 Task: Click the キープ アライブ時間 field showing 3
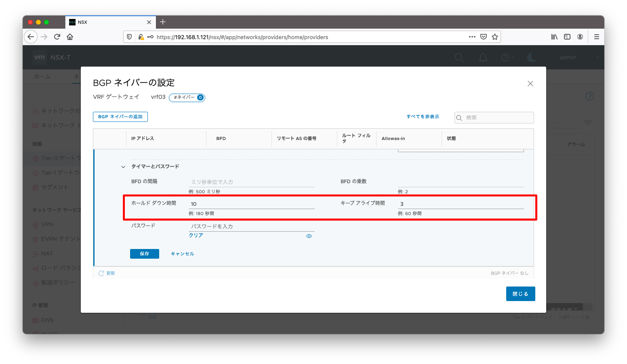(x=461, y=204)
